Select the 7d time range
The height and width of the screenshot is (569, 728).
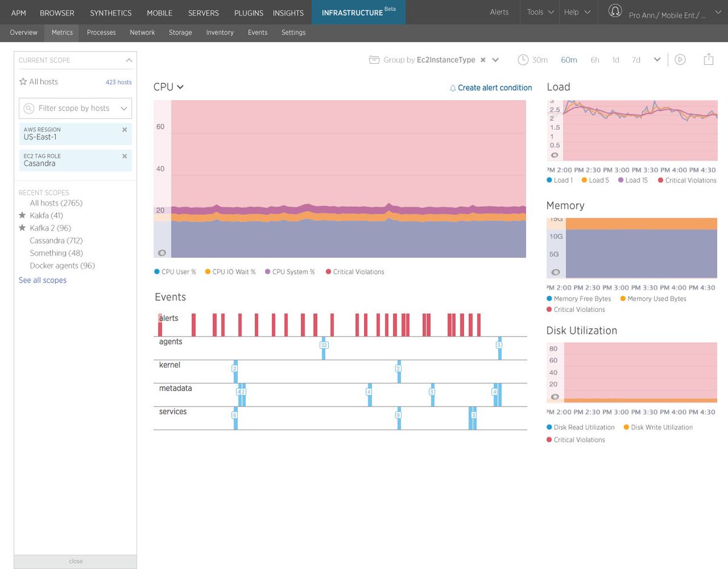[x=636, y=60]
